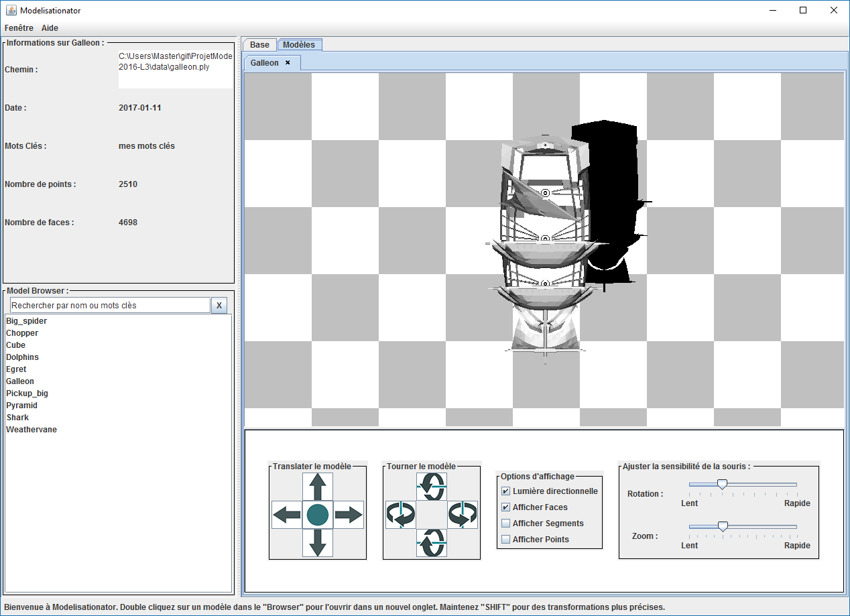850x616 pixels.
Task: Rotate the model with bottom rotation icon
Action: [432, 543]
